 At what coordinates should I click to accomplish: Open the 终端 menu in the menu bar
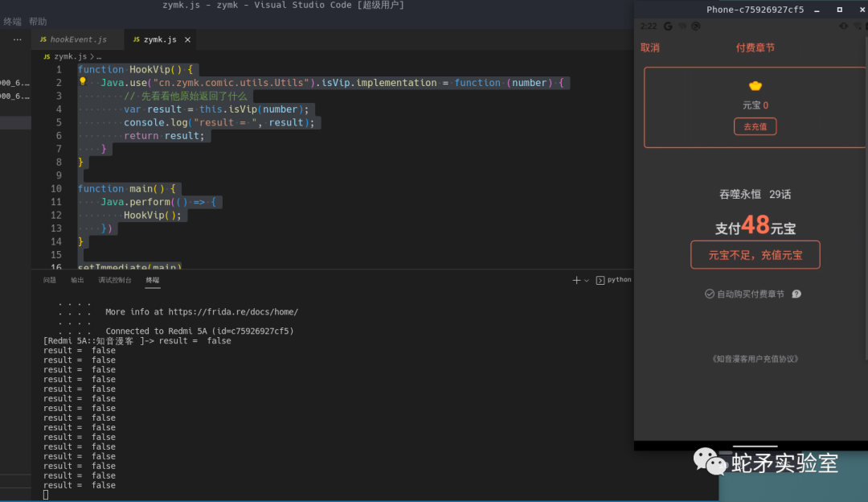[x=12, y=22]
